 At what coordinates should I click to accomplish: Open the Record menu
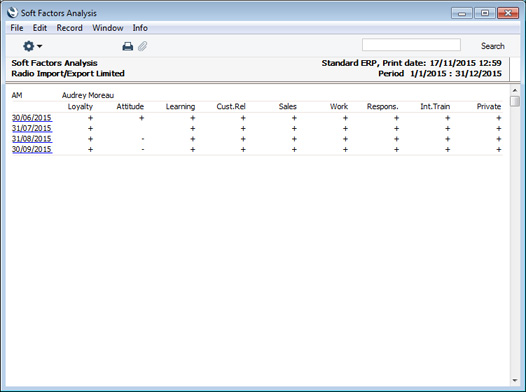[69, 28]
